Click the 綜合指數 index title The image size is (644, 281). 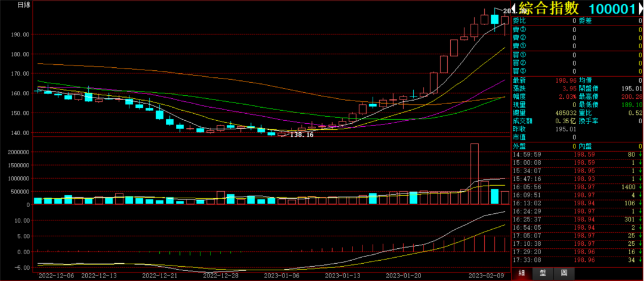coord(552,8)
